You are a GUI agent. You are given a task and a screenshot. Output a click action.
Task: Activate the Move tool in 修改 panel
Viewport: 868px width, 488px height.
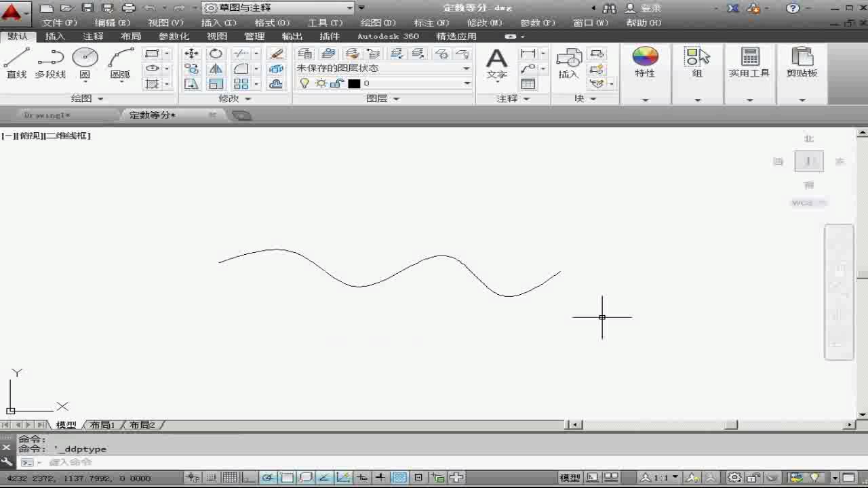coord(191,54)
